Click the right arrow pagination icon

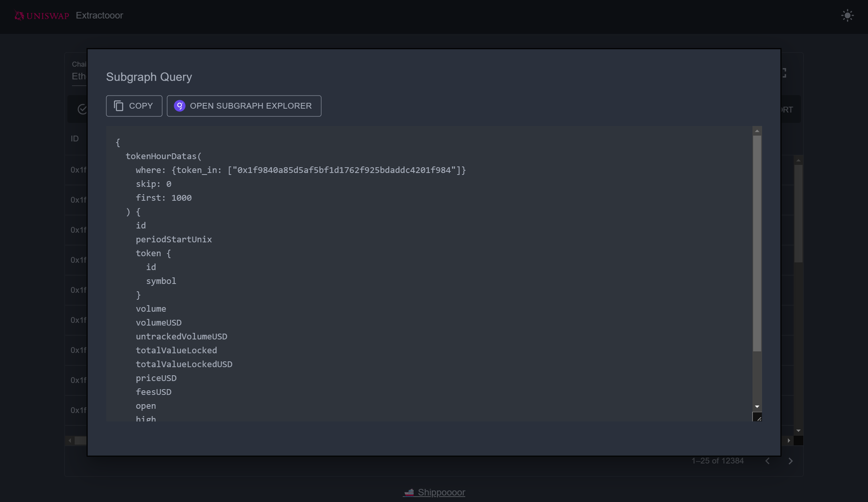[790, 461]
